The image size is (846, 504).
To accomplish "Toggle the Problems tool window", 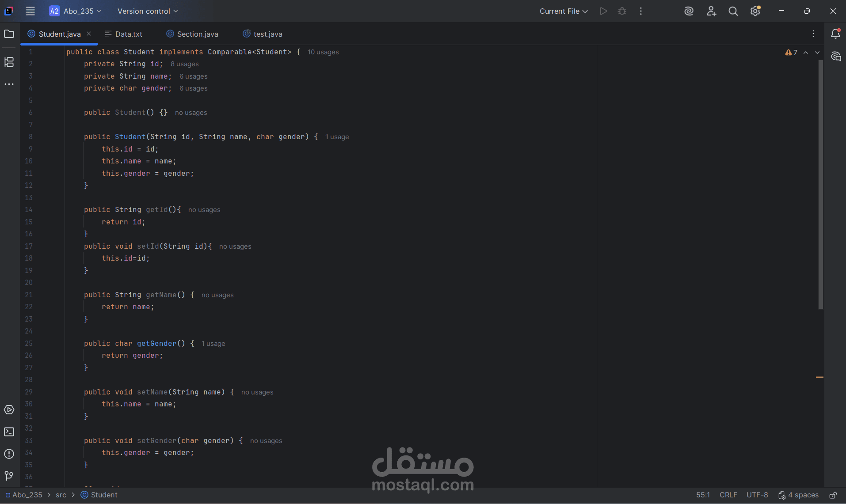I will pos(9,454).
